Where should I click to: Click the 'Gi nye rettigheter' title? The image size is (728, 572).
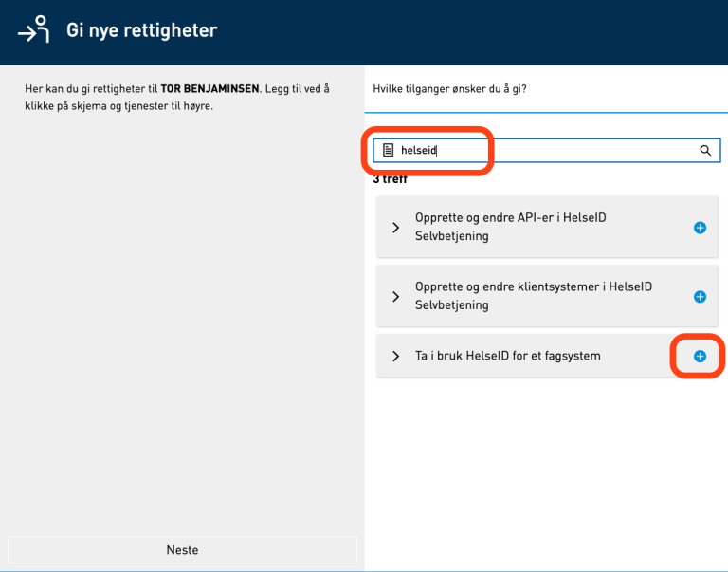pos(141,30)
